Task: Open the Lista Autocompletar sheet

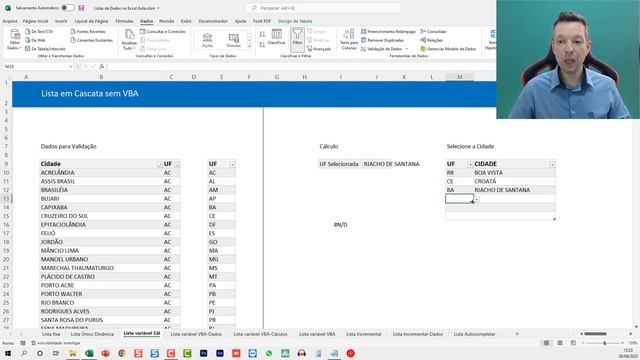Action: point(474,334)
